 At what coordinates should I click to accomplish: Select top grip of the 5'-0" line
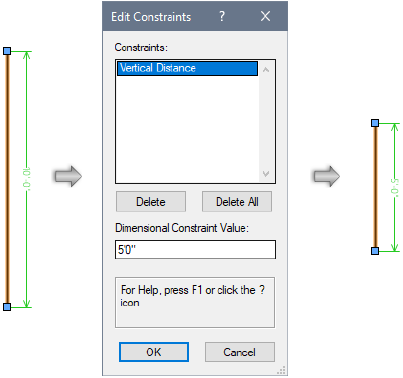pyautogui.click(x=375, y=123)
